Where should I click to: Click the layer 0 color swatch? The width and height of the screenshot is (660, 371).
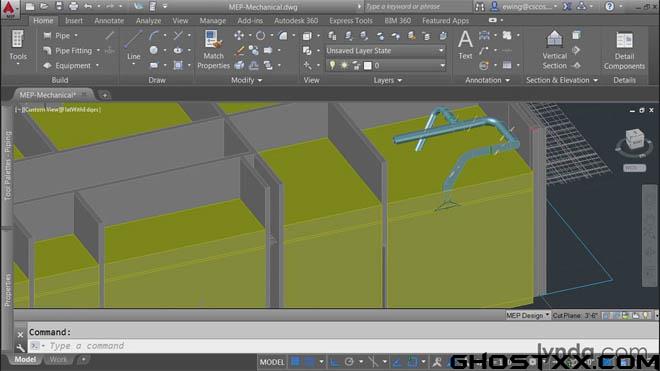(367, 66)
